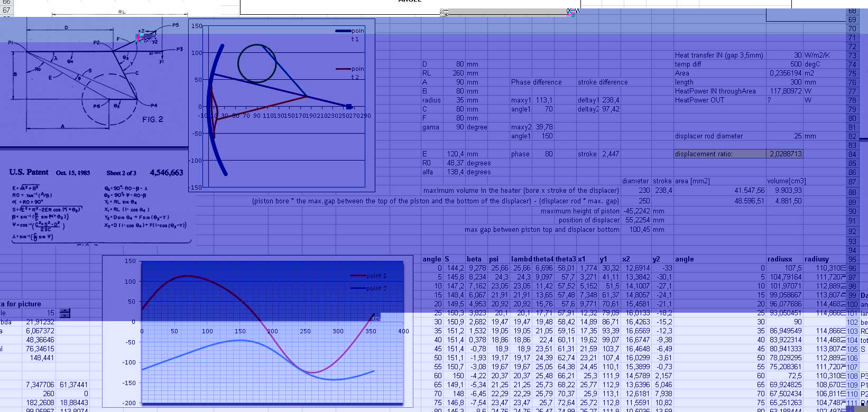Select the point 1 / point 2 curve chart
The width and height of the screenshot is (868, 412).
click(x=257, y=332)
